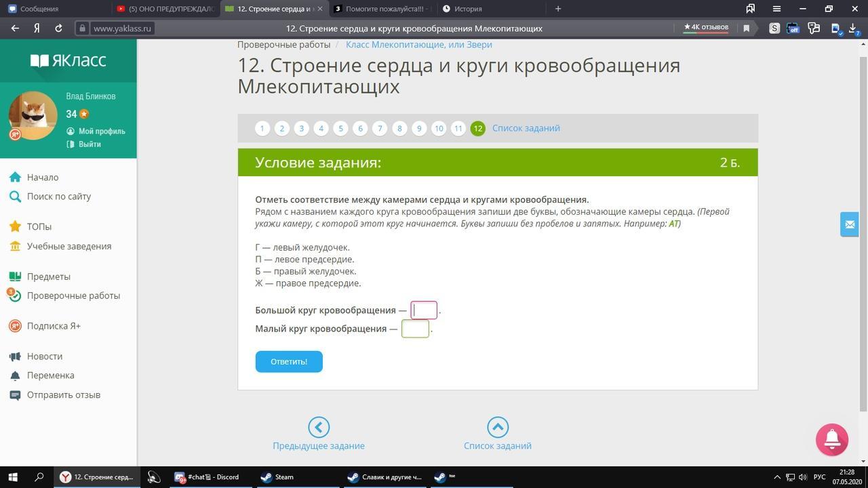Open Мой профиль link
This screenshot has width=868, height=488.
coord(96,131)
